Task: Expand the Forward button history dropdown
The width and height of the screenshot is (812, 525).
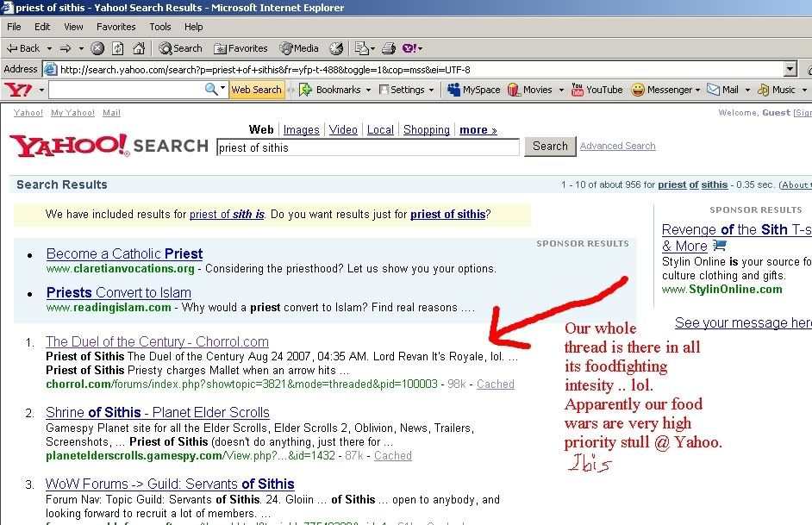Action: coord(81,48)
